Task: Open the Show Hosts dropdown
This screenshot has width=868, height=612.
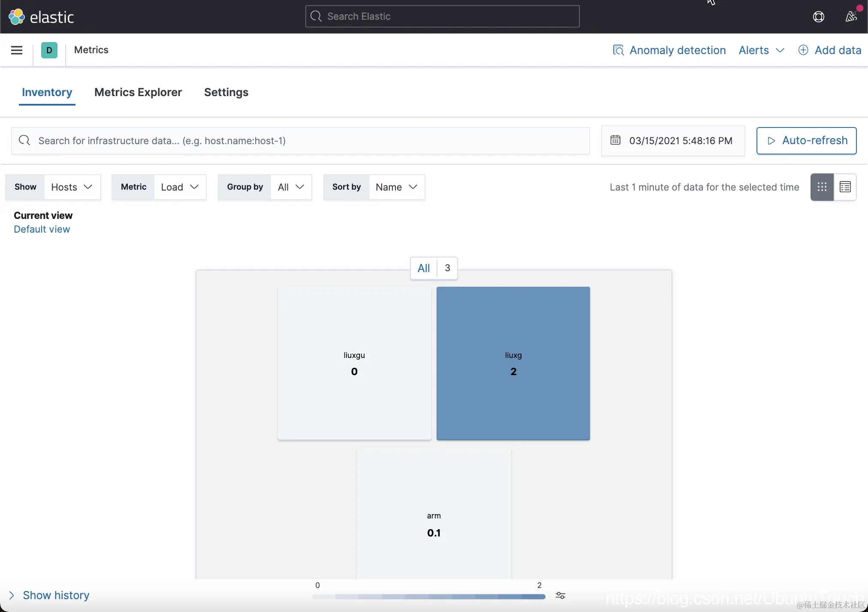Action: 72,187
